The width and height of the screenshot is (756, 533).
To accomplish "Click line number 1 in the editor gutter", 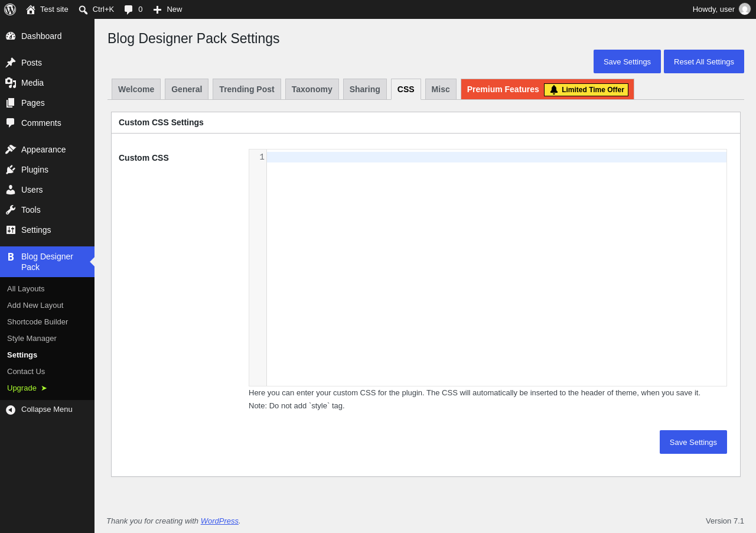I will pyautogui.click(x=262, y=157).
